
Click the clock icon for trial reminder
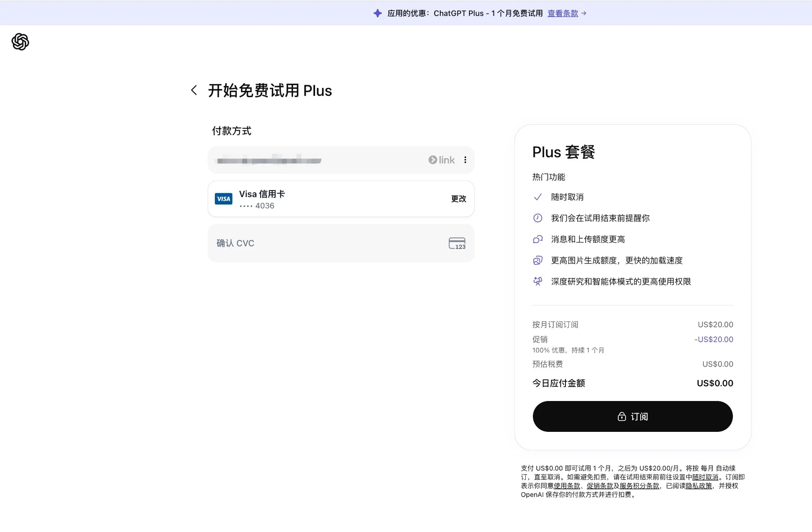538,218
